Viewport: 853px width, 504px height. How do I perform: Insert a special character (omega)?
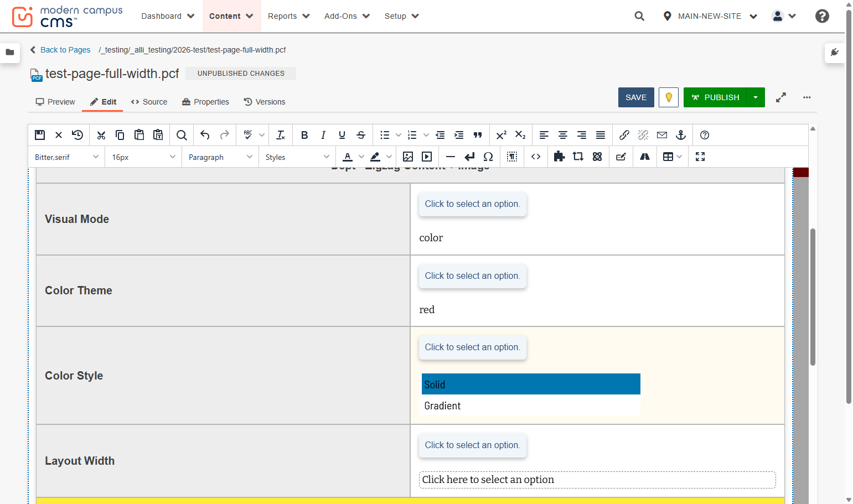[488, 157]
